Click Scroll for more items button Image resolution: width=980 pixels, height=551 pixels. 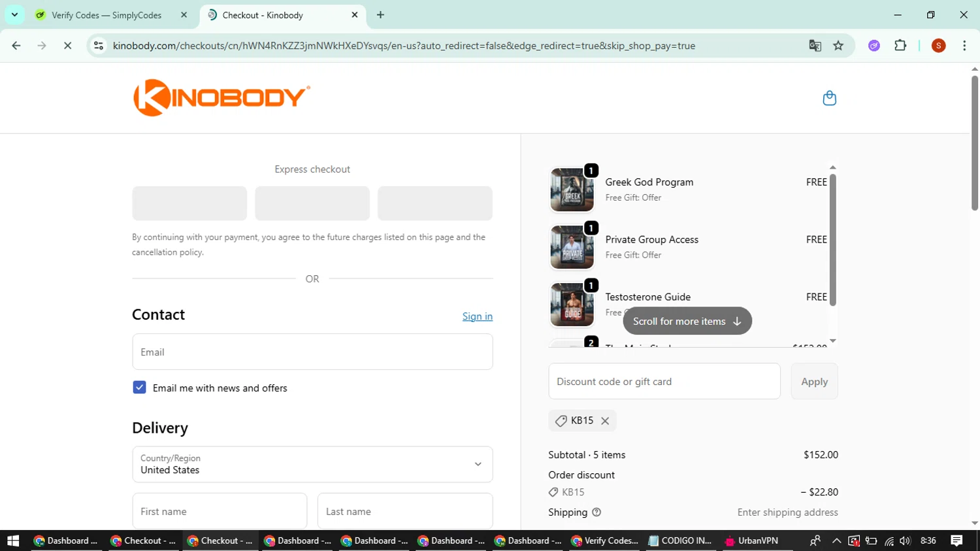coord(687,321)
